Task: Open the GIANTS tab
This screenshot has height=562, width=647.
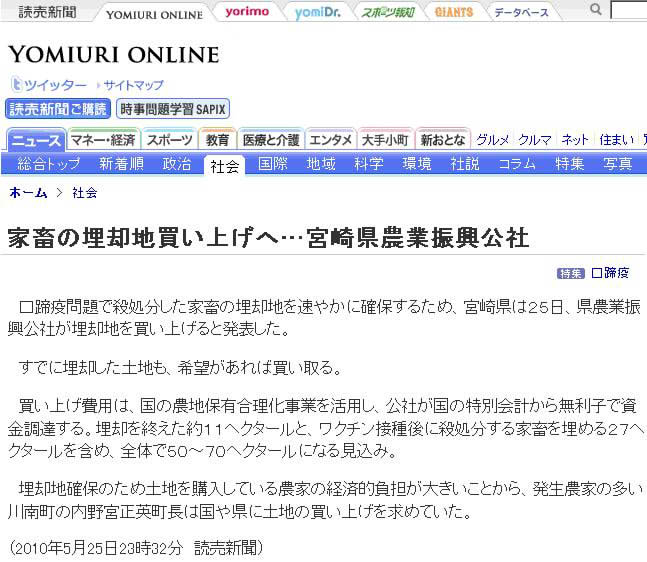Action: (453, 12)
